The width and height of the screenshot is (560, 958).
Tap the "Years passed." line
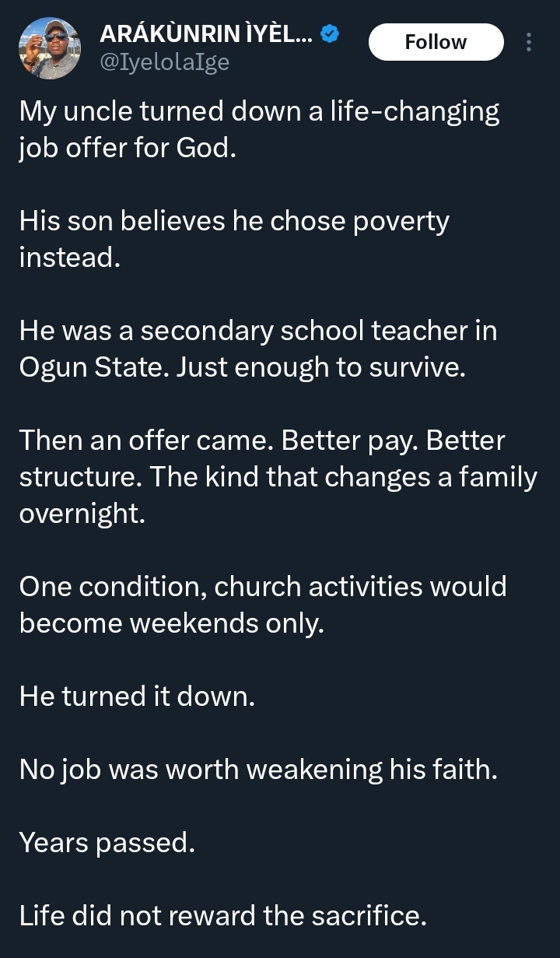click(x=107, y=842)
